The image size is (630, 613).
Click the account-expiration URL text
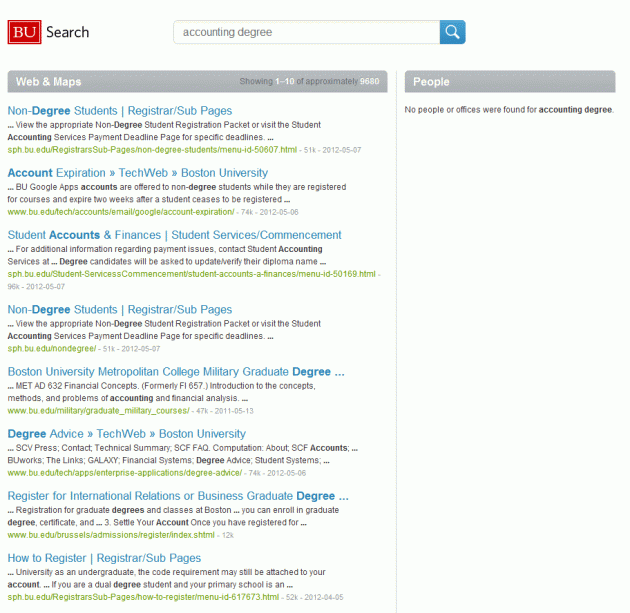pos(121,212)
